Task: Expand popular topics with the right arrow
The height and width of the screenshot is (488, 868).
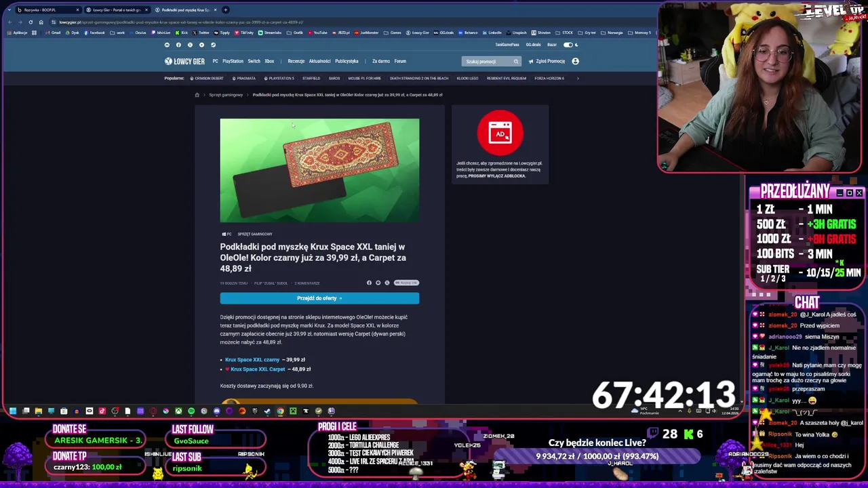Action: click(578, 78)
